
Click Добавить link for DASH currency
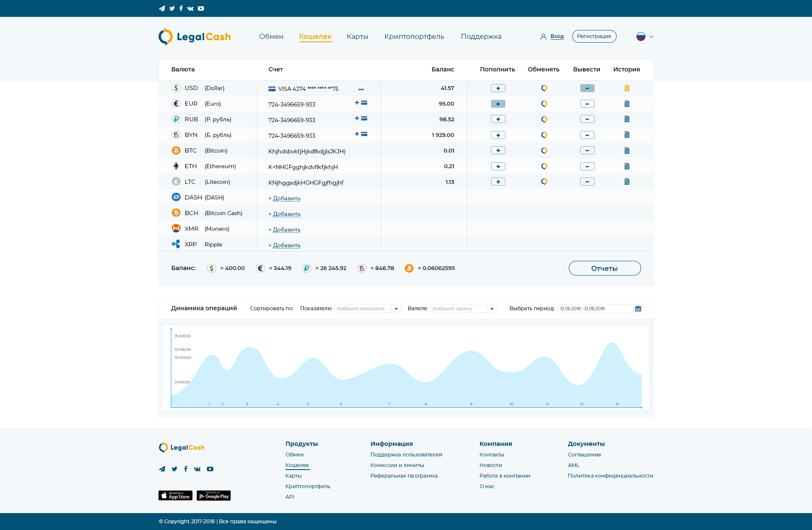click(286, 198)
